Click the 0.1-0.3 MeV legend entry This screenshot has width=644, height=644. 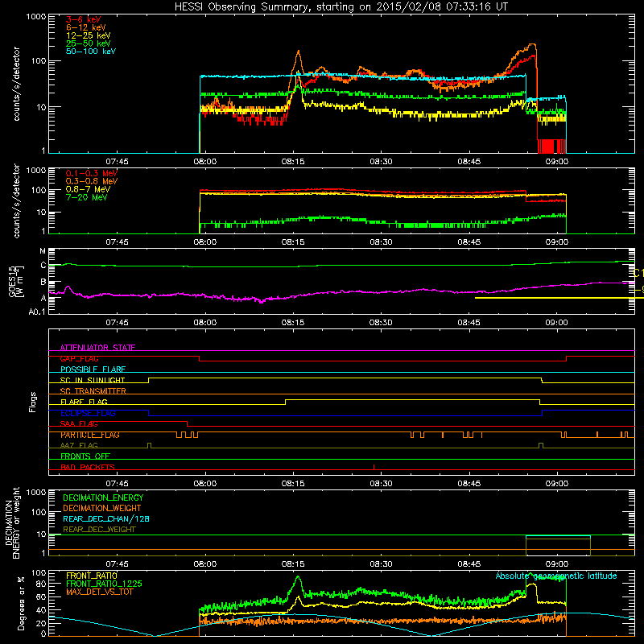click(92, 173)
